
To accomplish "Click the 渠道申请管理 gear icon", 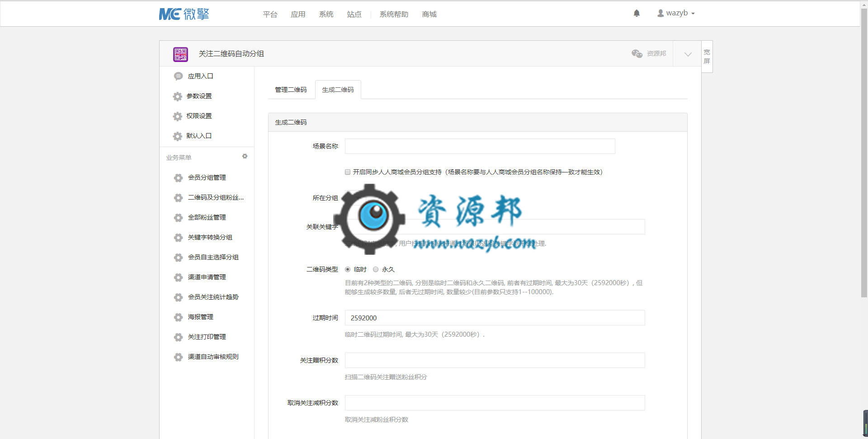I will [x=178, y=277].
